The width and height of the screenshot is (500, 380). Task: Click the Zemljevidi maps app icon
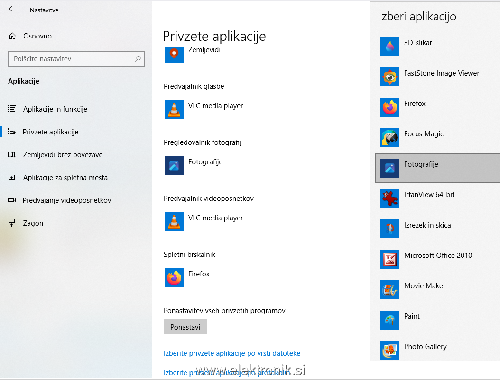(174, 54)
